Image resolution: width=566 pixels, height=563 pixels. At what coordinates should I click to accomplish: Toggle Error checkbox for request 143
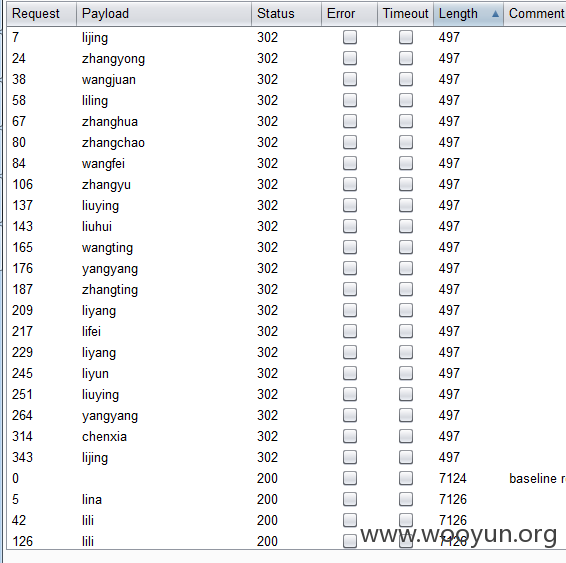(x=350, y=226)
